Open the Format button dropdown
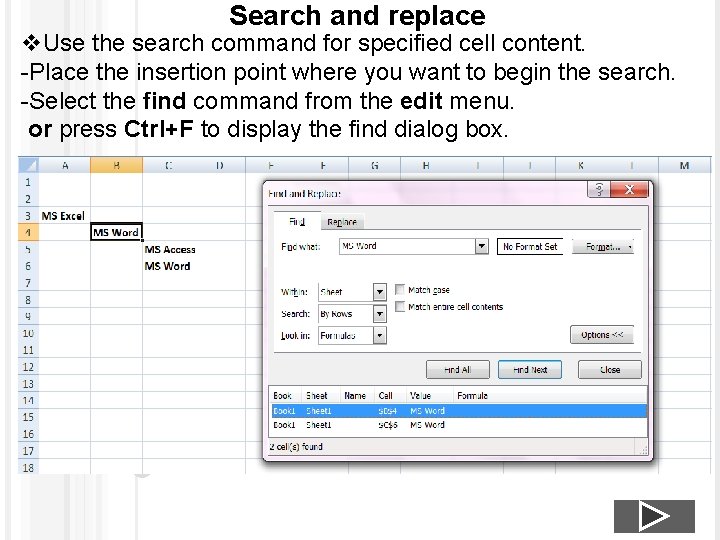Screen dimensions: 720x540 point(630,247)
